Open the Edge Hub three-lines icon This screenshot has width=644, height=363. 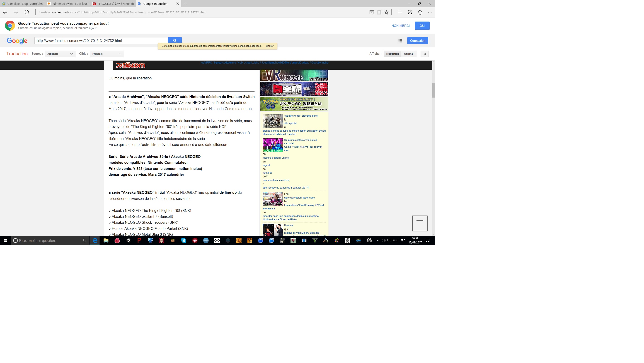coord(400,12)
